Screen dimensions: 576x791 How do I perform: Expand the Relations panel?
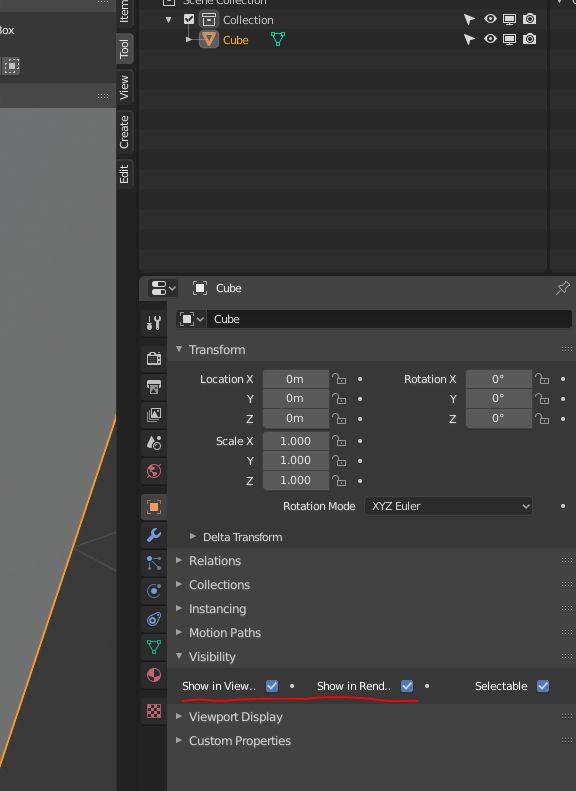pos(179,560)
